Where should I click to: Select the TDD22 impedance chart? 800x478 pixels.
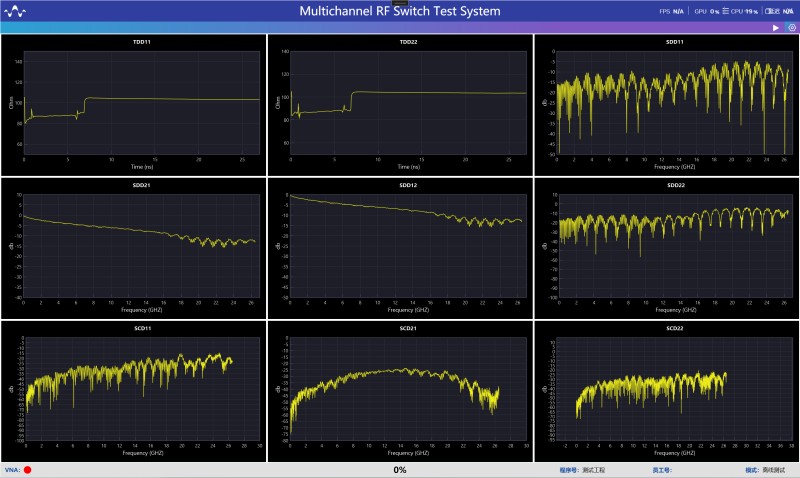(400, 105)
